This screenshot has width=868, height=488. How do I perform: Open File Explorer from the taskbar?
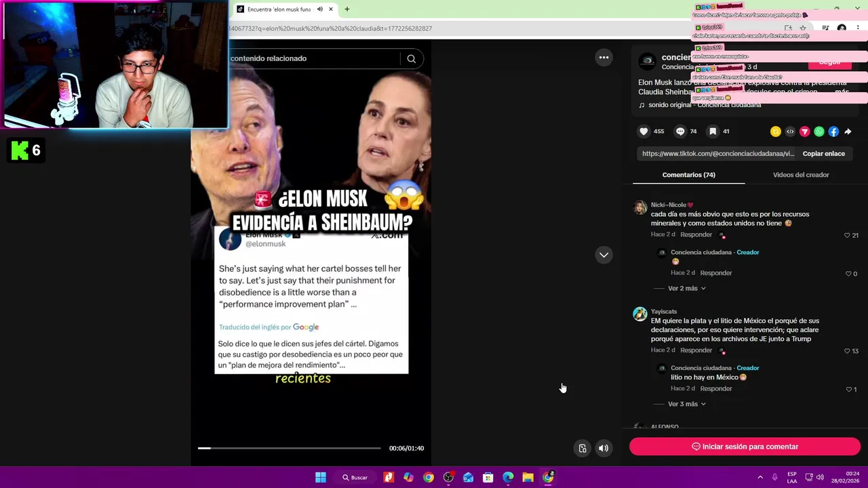click(528, 478)
